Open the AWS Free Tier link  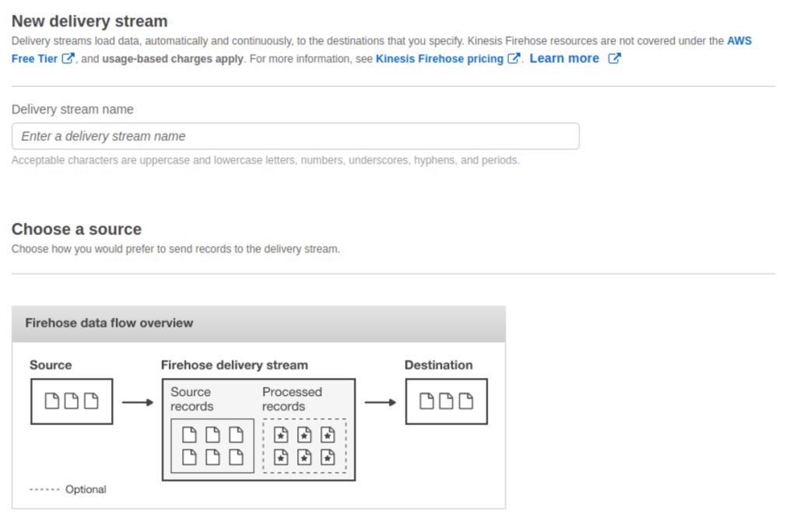[x=739, y=40]
